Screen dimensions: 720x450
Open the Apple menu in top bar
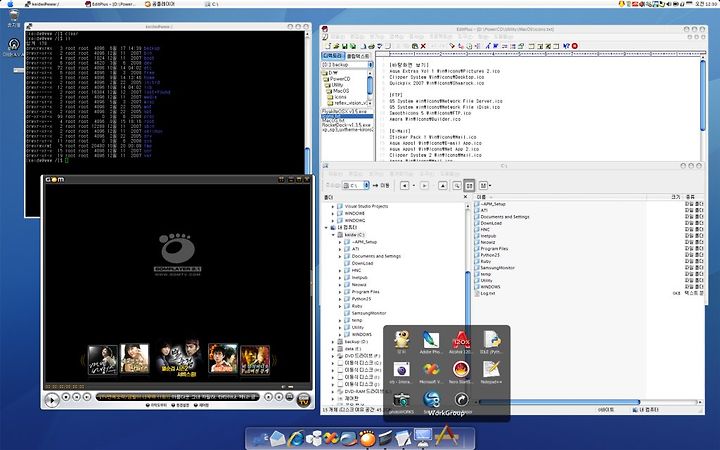[10, 4]
